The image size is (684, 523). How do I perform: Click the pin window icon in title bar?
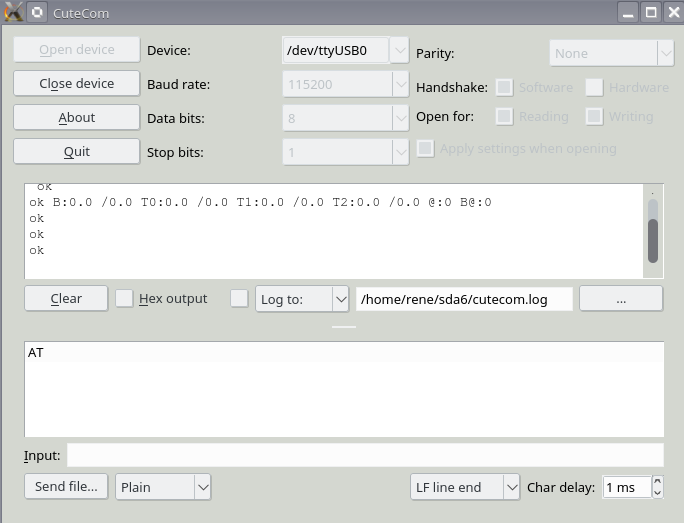pyautogui.click(x=37, y=13)
